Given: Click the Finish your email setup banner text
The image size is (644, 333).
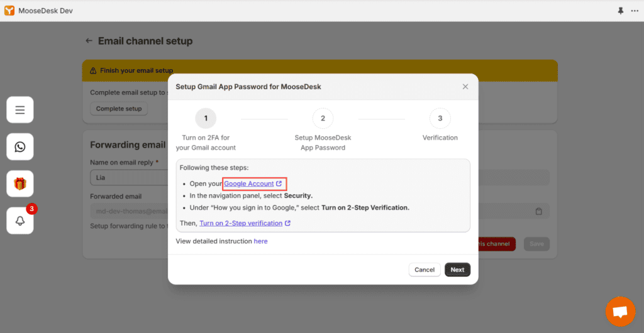Looking at the screenshot, I should [x=136, y=70].
